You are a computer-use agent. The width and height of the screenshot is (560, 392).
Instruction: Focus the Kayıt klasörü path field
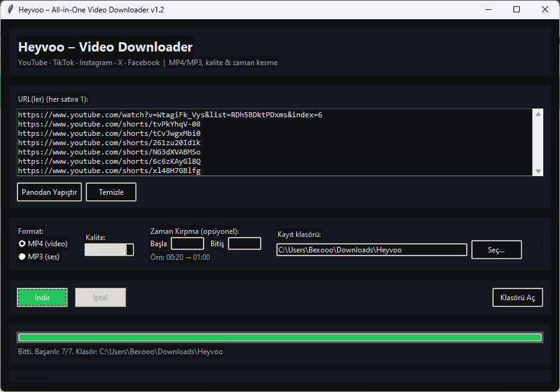tap(372, 250)
